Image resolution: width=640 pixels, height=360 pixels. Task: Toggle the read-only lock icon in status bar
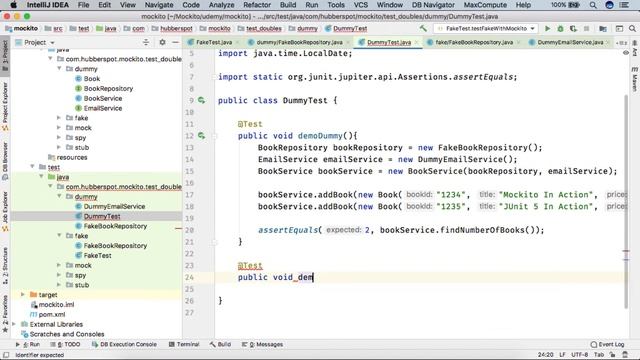[x=612, y=355]
